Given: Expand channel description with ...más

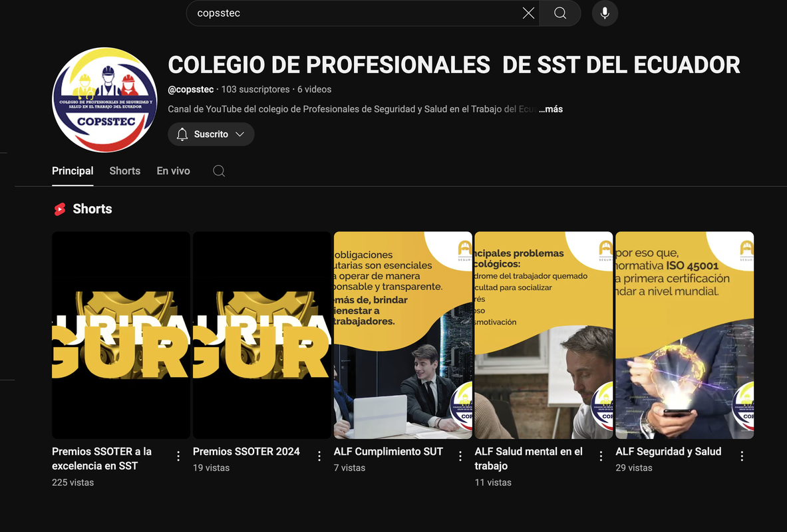Looking at the screenshot, I should (x=551, y=109).
